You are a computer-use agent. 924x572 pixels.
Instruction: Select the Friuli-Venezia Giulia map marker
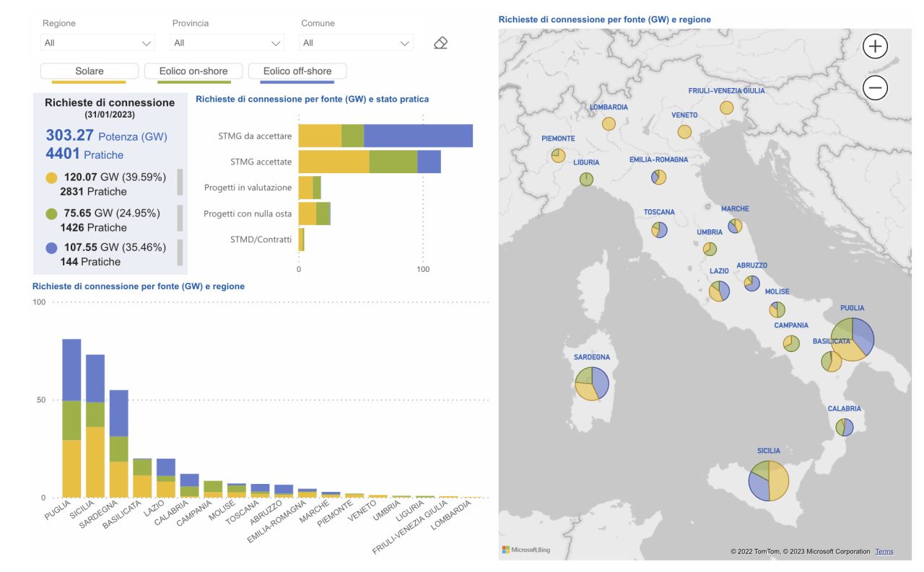pyautogui.click(x=726, y=107)
